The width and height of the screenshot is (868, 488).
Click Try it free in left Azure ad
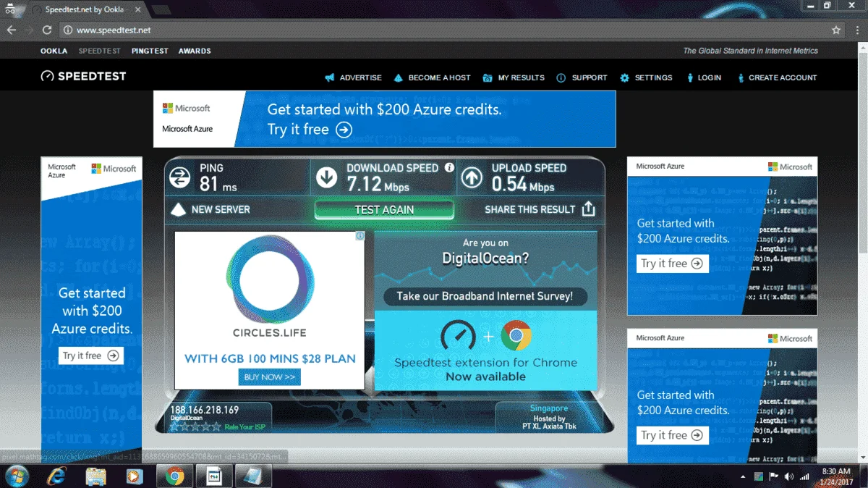point(91,356)
